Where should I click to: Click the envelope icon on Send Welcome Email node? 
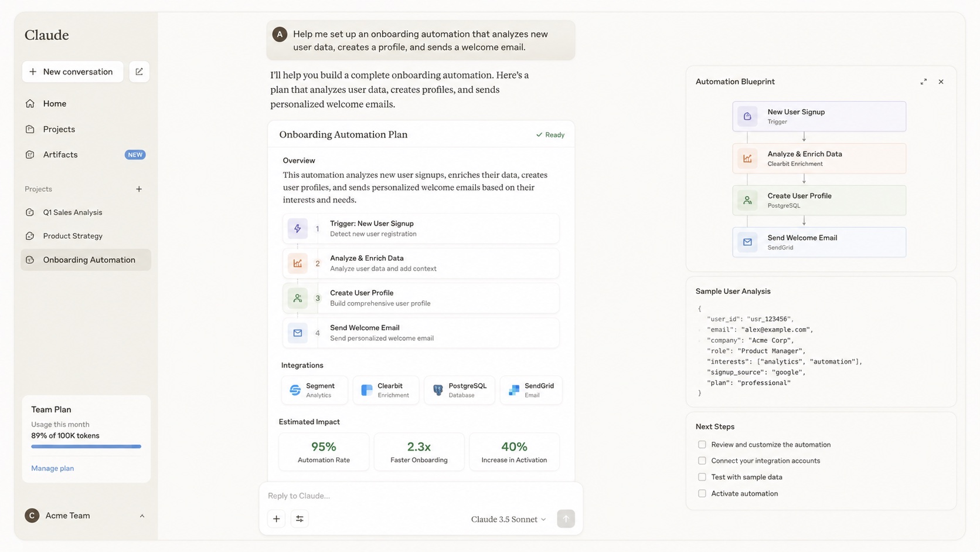click(x=747, y=242)
